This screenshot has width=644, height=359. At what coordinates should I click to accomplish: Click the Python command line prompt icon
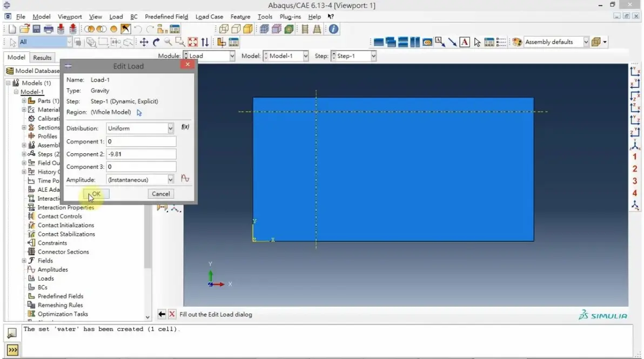12,350
